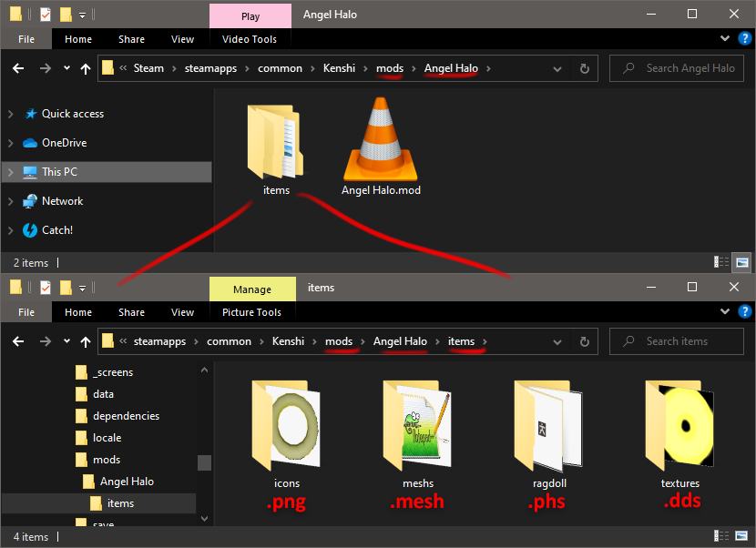
Task: Open Picture Tools tab in items window
Action: [x=251, y=312]
